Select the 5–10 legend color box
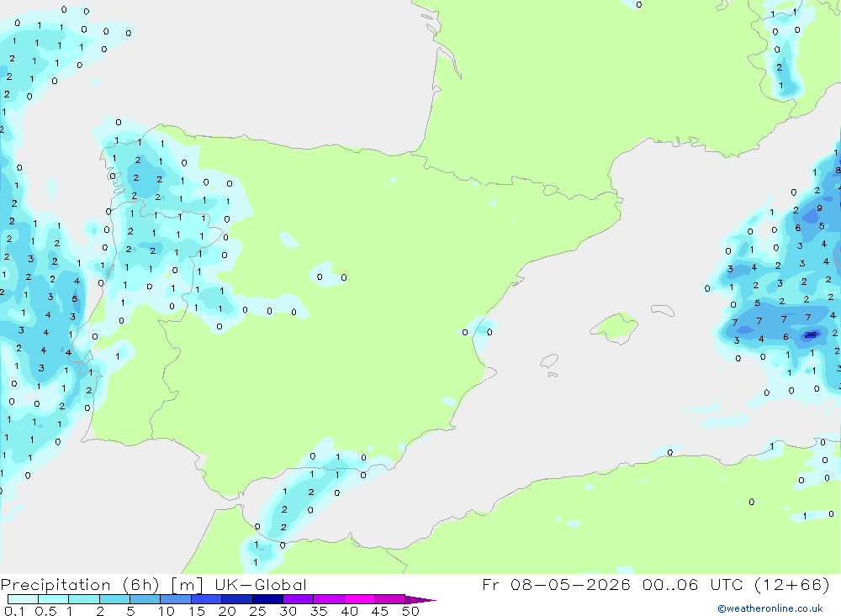This screenshot has width=841, height=616. [x=145, y=599]
